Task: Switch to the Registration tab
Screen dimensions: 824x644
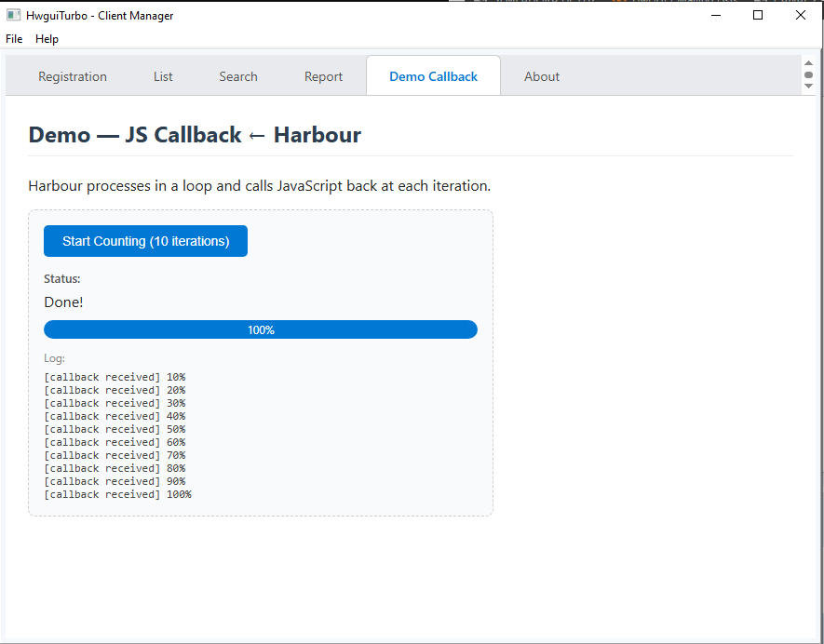Action: [x=73, y=76]
